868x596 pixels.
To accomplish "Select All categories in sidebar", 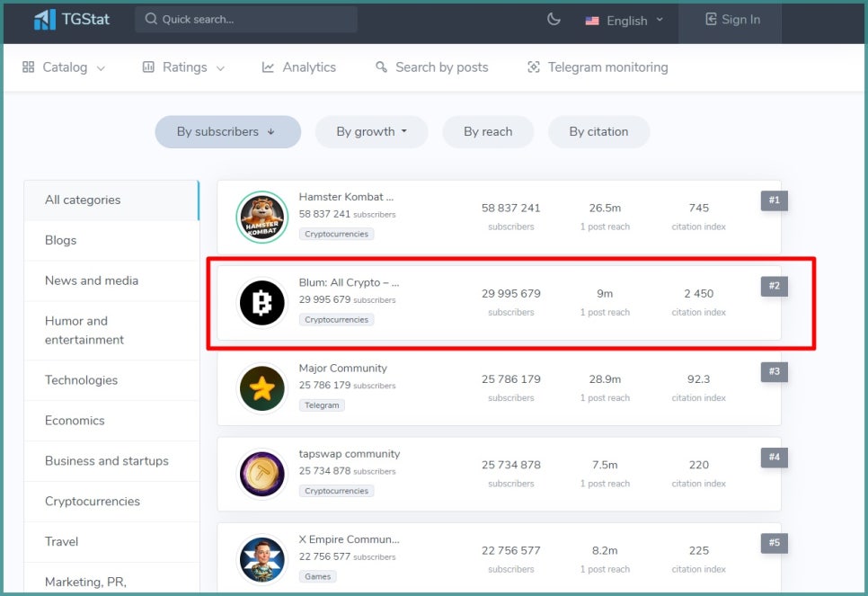I will click(x=111, y=200).
